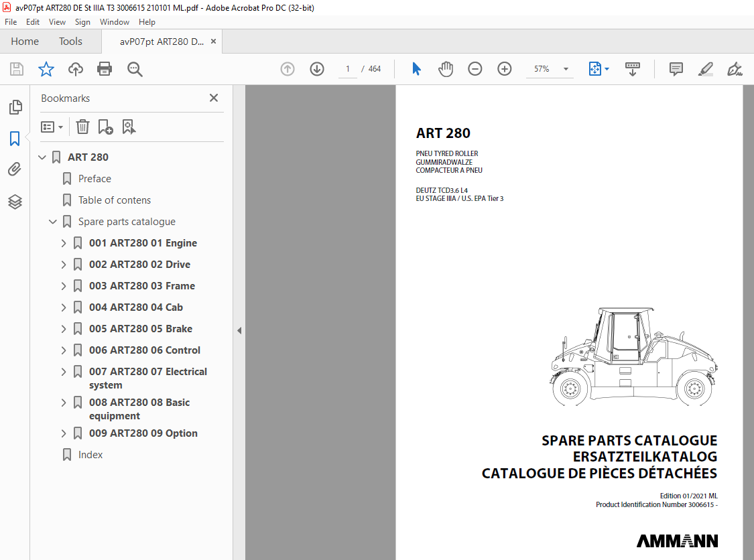The image size is (754, 560).
Task: Expand 008 ART280 08 Basic equipment bookmark
Action: 64,403
